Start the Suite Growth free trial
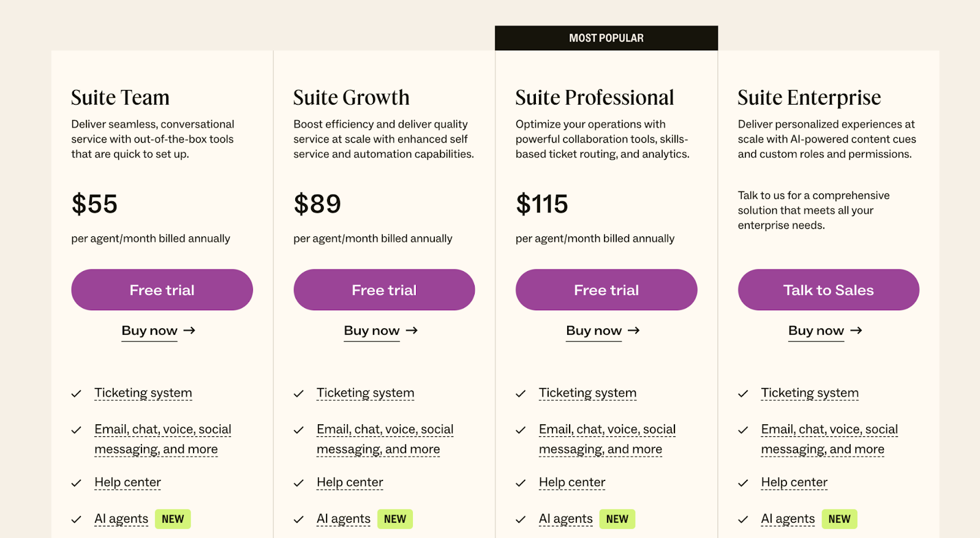This screenshot has width=980, height=538. tap(384, 290)
